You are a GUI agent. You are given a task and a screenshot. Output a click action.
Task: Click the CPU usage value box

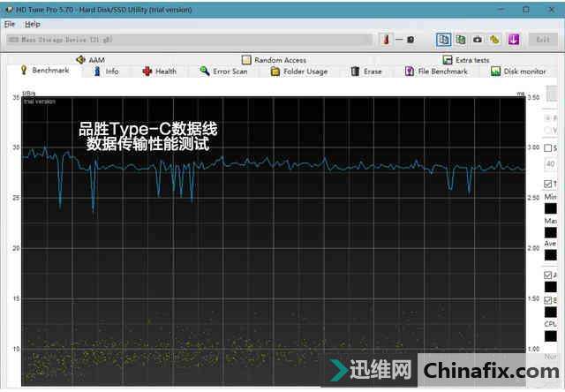click(550, 336)
